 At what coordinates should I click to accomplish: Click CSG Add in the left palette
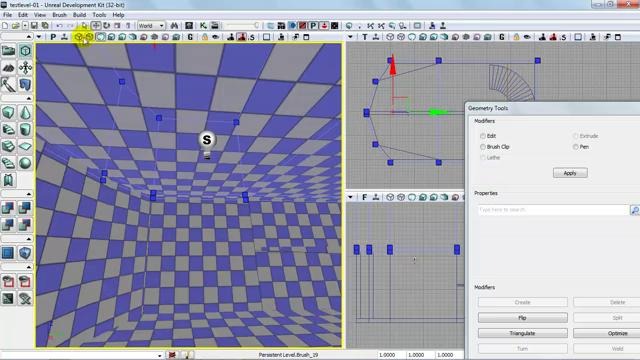click(8, 208)
